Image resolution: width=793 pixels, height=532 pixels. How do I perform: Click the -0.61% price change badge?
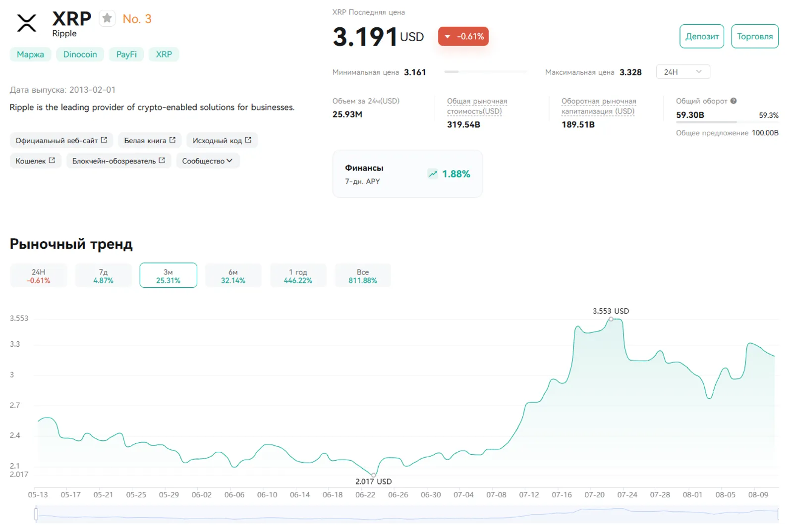[463, 37]
